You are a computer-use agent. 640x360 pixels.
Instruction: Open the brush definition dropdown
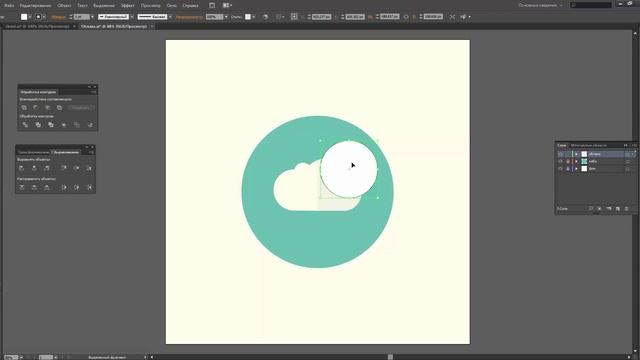point(170,17)
